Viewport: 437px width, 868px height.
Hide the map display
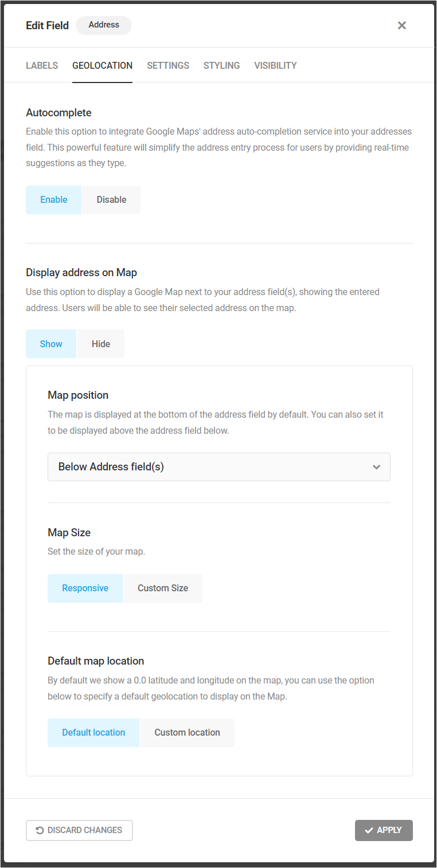coord(100,344)
